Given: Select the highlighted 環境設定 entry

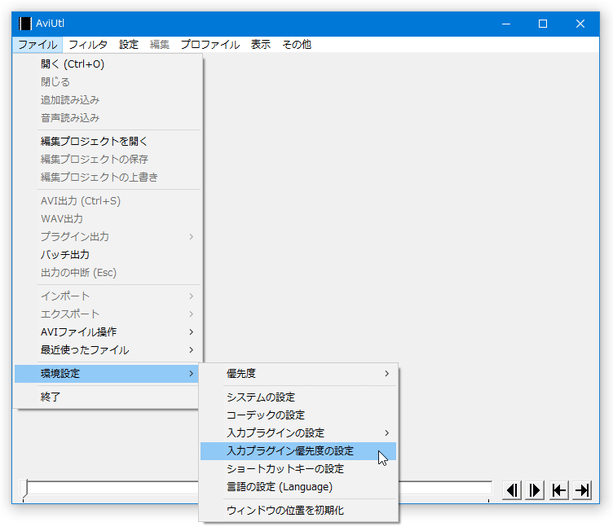Looking at the screenshot, I should [107, 373].
